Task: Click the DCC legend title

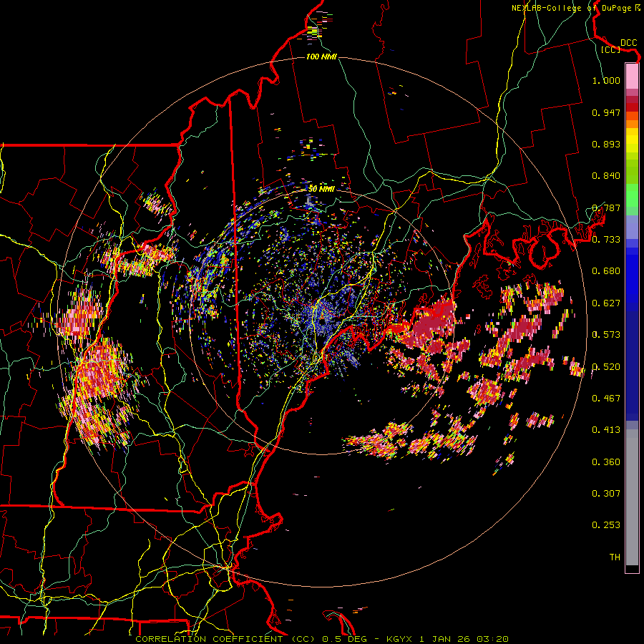Action: point(628,43)
